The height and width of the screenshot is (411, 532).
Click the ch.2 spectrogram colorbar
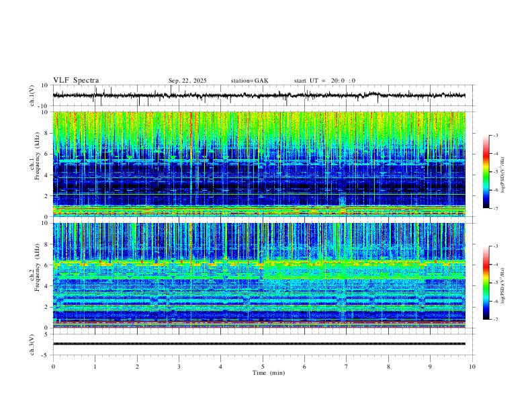point(486,283)
